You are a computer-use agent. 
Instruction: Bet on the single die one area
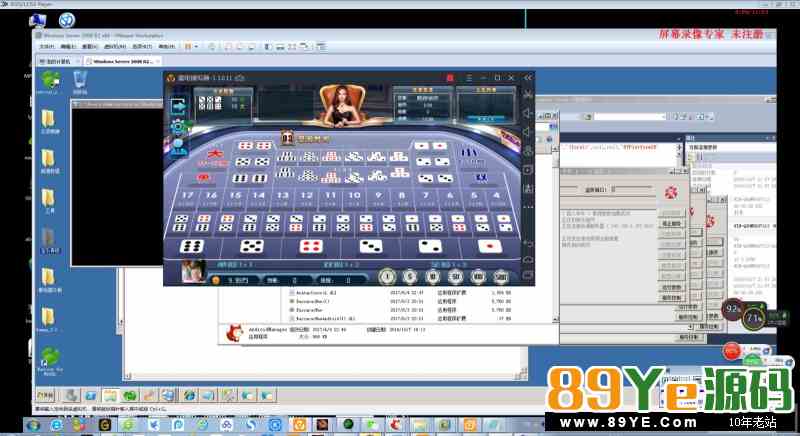tap(489, 246)
